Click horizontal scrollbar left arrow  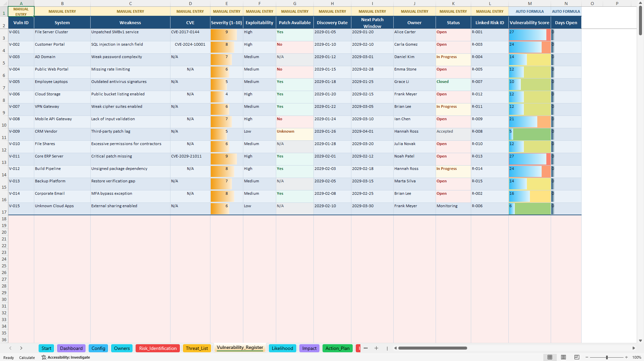[396, 348]
